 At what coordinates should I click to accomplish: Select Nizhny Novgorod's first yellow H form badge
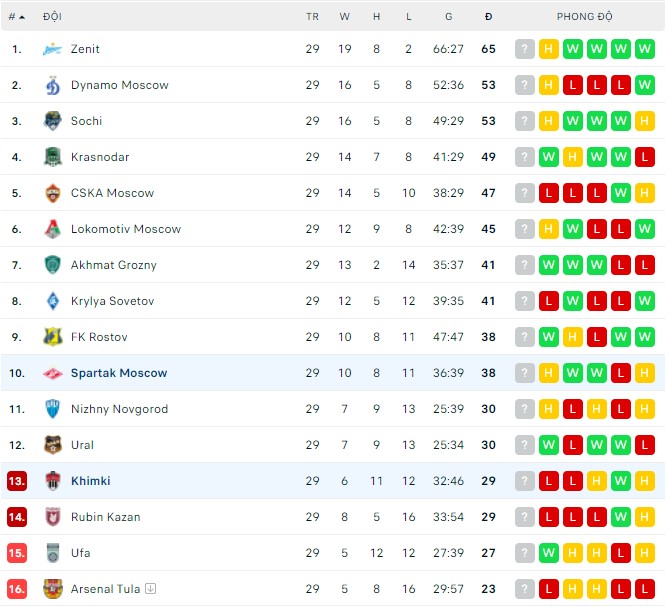pos(549,409)
